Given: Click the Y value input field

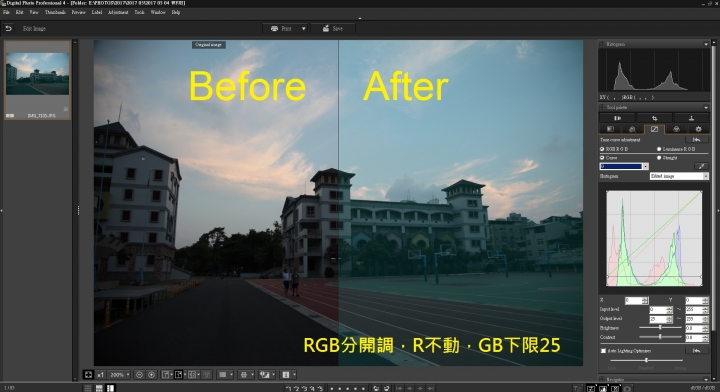Looking at the screenshot, I should [x=693, y=300].
